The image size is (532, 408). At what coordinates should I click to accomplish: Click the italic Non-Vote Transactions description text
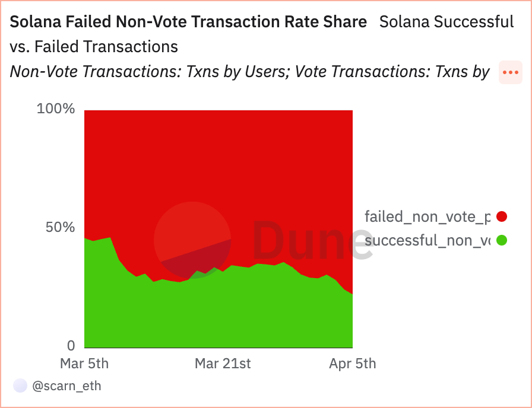pos(249,72)
